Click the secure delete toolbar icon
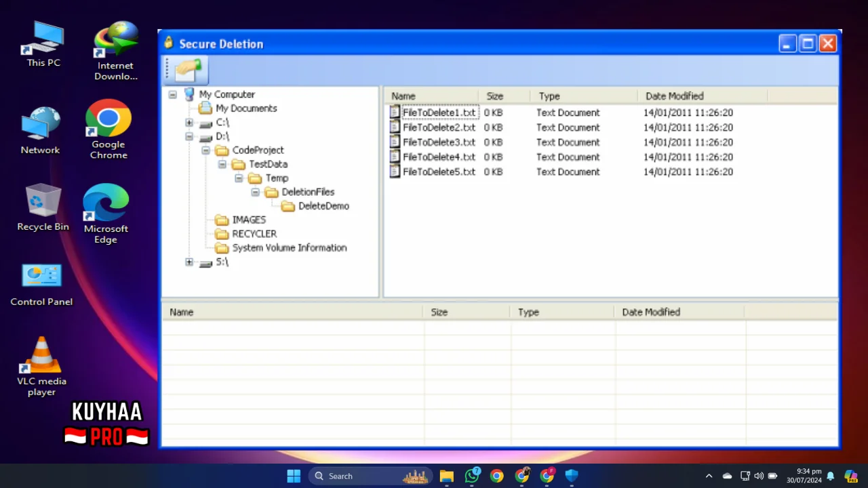The width and height of the screenshot is (868, 488). (x=189, y=70)
